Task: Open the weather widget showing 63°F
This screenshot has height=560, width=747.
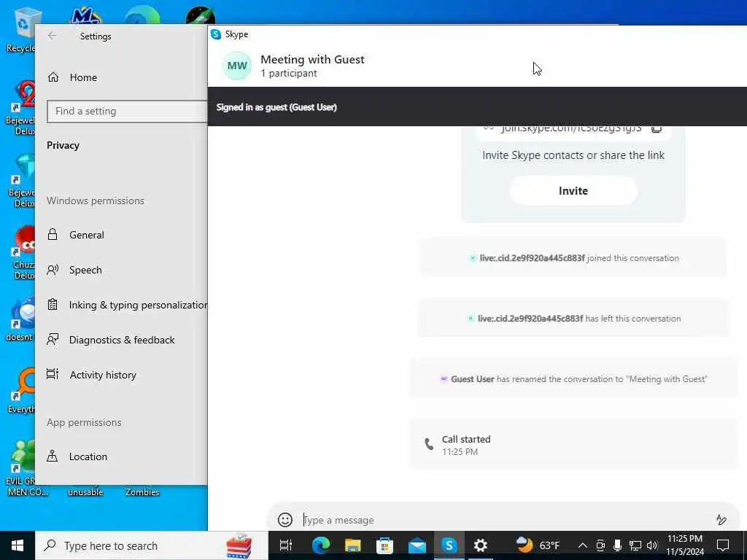Action: pyautogui.click(x=538, y=545)
